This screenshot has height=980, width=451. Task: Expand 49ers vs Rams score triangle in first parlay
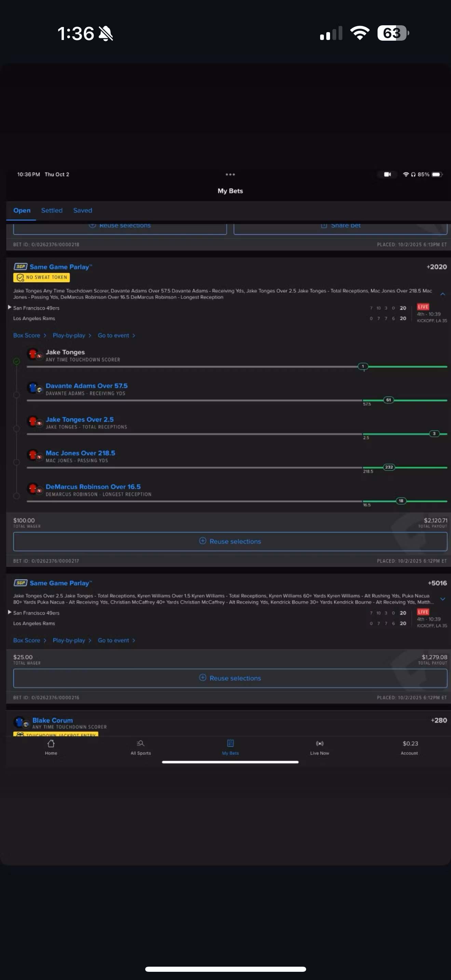point(10,308)
